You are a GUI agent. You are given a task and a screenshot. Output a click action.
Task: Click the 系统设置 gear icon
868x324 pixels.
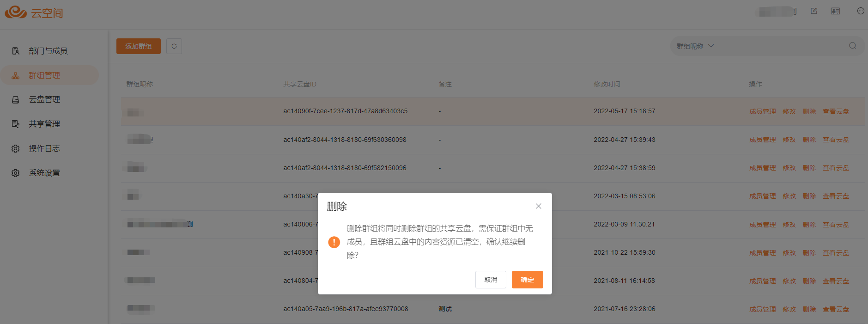(x=16, y=173)
